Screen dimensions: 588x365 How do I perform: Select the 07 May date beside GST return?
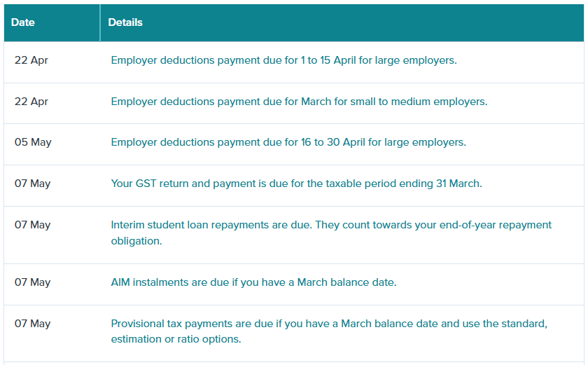tap(33, 184)
